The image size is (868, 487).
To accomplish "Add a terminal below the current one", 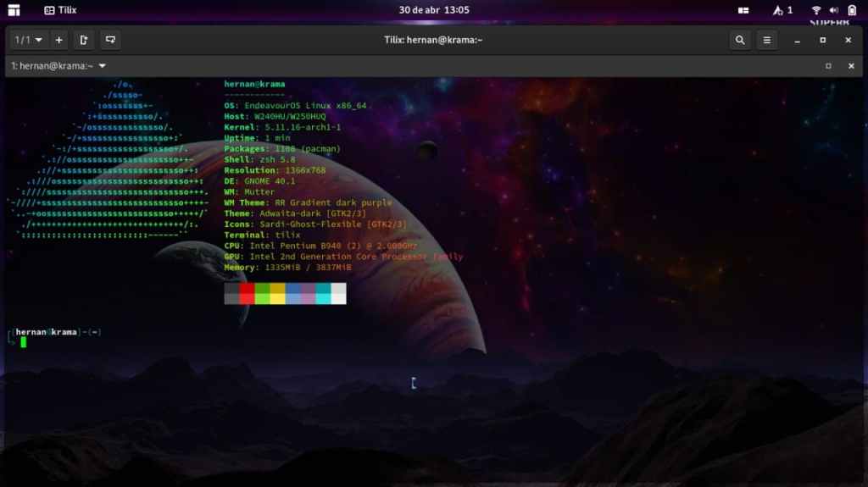I will (x=110, y=40).
